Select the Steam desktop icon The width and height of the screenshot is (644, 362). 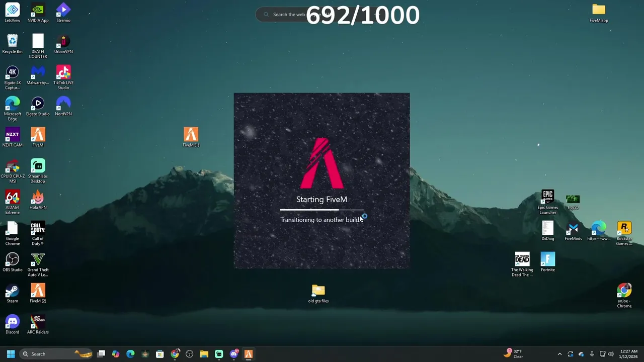13,294
